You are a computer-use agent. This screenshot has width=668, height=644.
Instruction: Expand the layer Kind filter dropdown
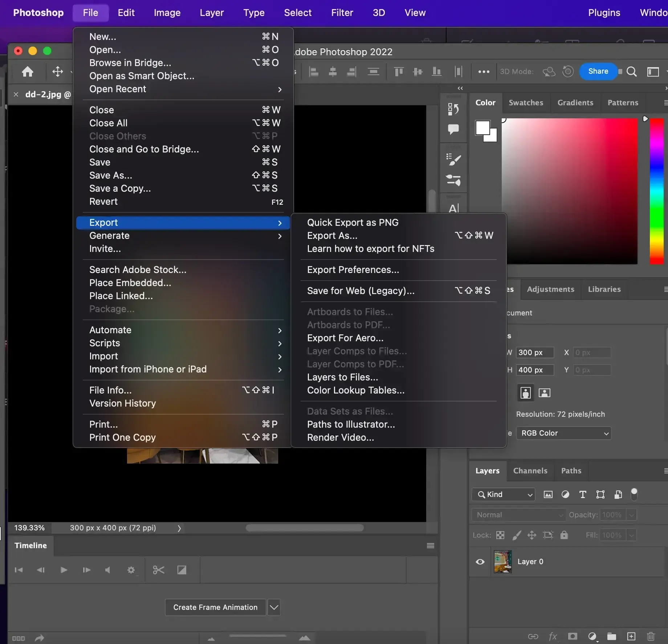click(x=503, y=494)
